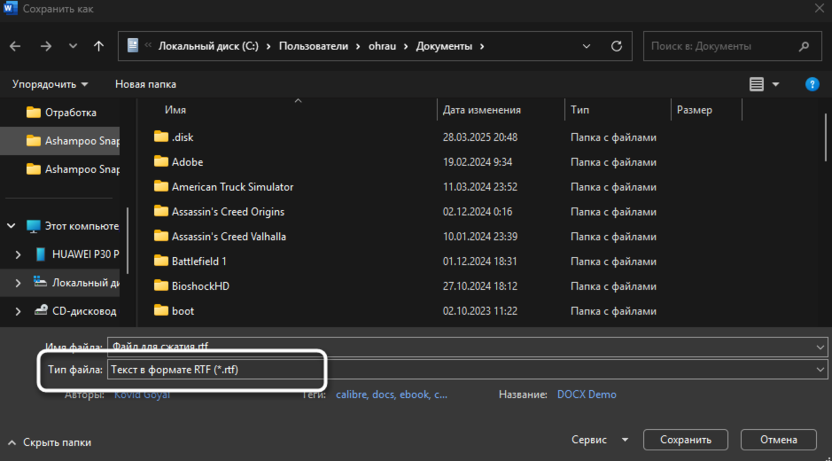The width and height of the screenshot is (832, 461).
Task: Click the Отмена button
Action: pos(778,440)
